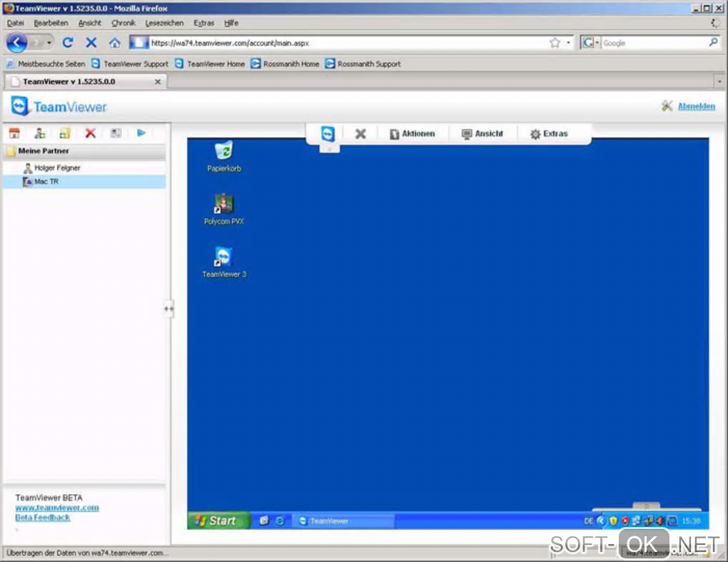Click the TeamViewer logo in header
Image resolution: width=728 pixels, height=562 pixels.
point(59,107)
